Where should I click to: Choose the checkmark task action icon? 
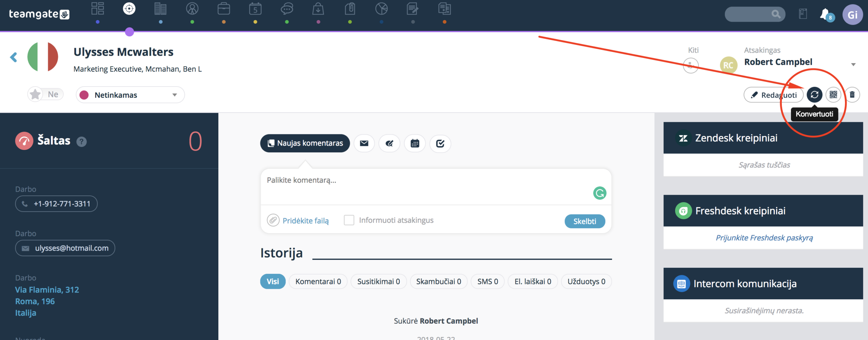[440, 144]
